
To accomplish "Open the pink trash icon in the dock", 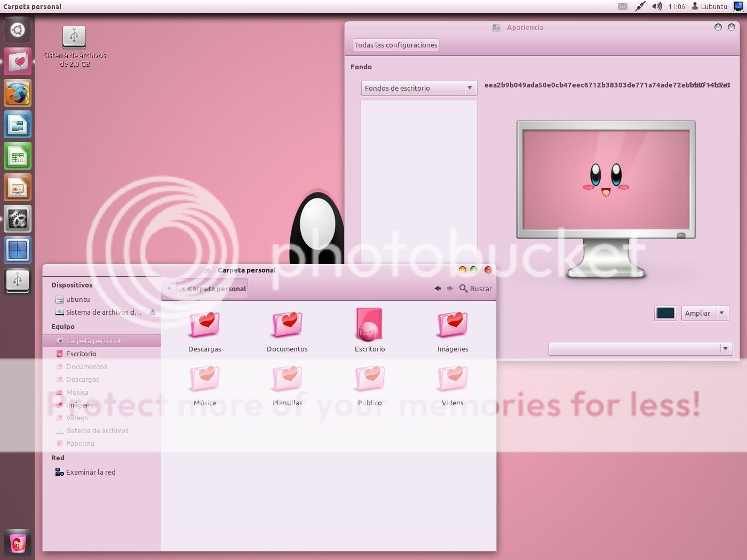I will 18,542.
